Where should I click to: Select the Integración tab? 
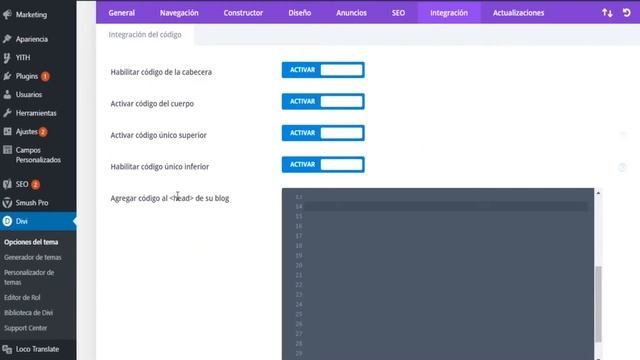click(x=449, y=13)
